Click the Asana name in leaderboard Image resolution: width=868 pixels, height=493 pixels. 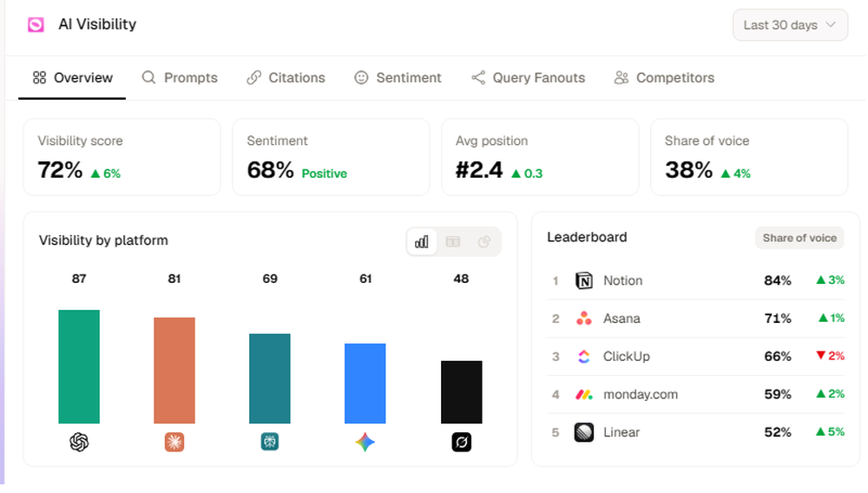(621, 319)
